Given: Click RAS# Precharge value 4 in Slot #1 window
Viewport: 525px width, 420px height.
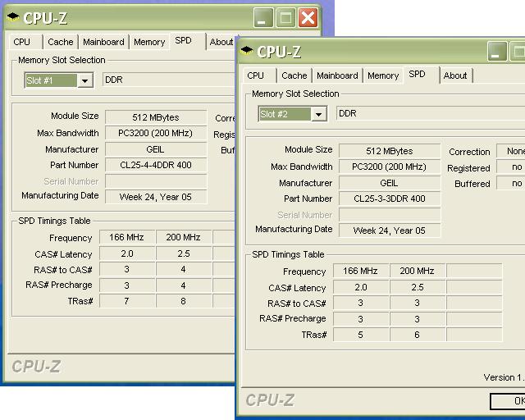Looking at the screenshot, I should (x=183, y=285).
